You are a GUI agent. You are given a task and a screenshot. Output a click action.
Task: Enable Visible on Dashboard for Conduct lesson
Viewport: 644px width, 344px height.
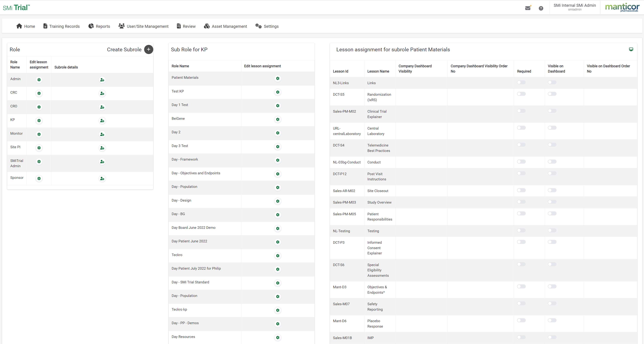(x=552, y=162)
